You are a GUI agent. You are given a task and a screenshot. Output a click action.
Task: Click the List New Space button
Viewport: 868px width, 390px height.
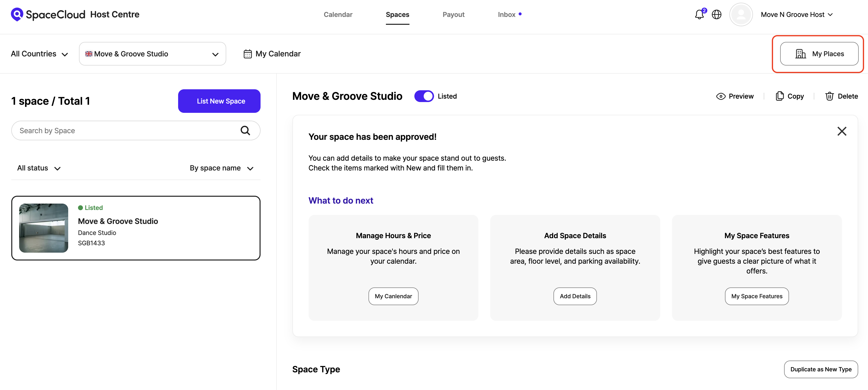pos(219,101)
